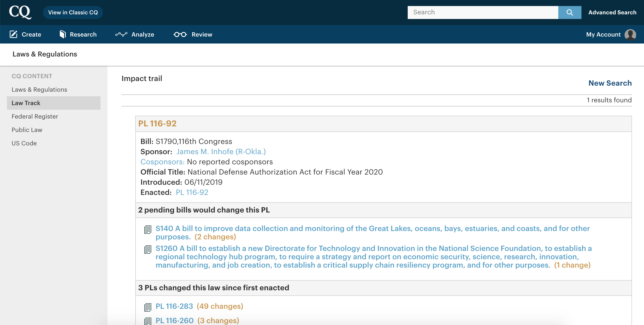This screenshot has width=644, height=325.
Task: Open the S1260 Directorate for Technology bill
Action: point(373,256)
